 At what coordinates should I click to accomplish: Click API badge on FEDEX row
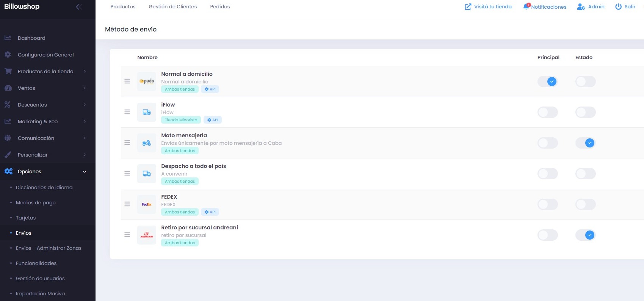click(210, 212)
